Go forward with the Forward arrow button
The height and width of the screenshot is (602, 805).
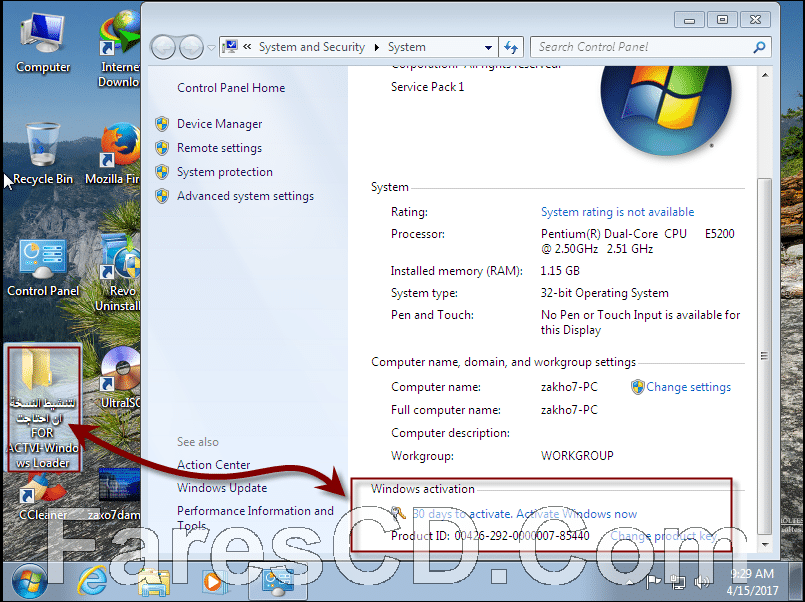(191, 48)
